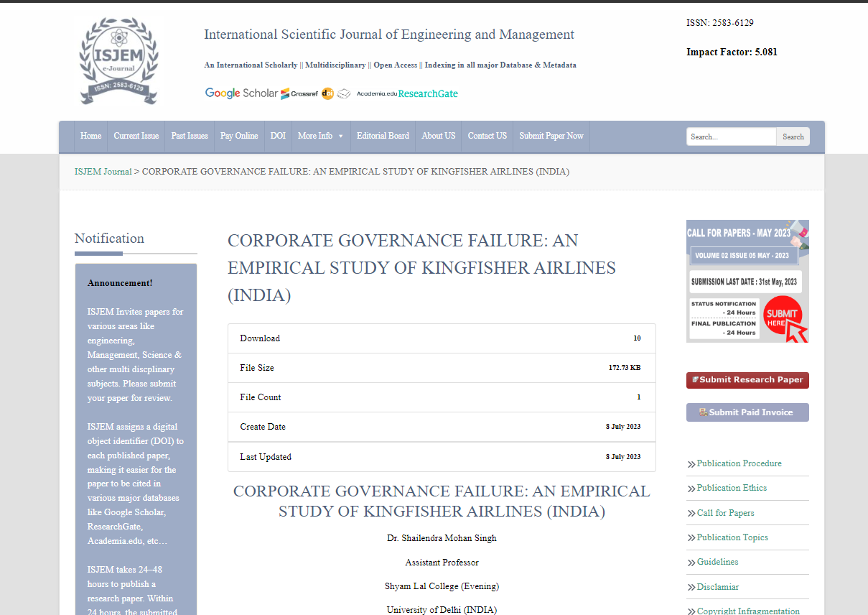Click the Google Scholar logo

[241, 93]
